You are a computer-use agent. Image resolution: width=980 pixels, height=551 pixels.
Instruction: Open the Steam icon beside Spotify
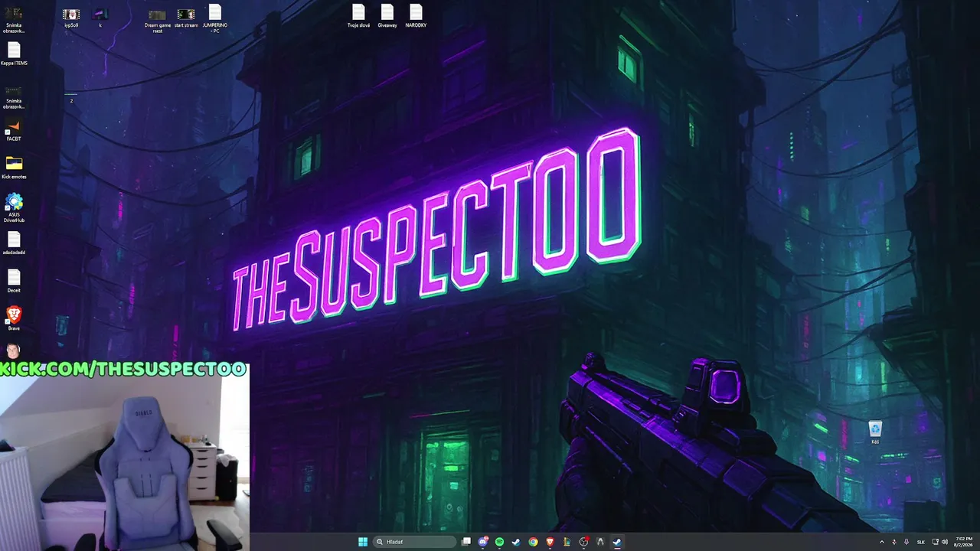tap(516, 542)
